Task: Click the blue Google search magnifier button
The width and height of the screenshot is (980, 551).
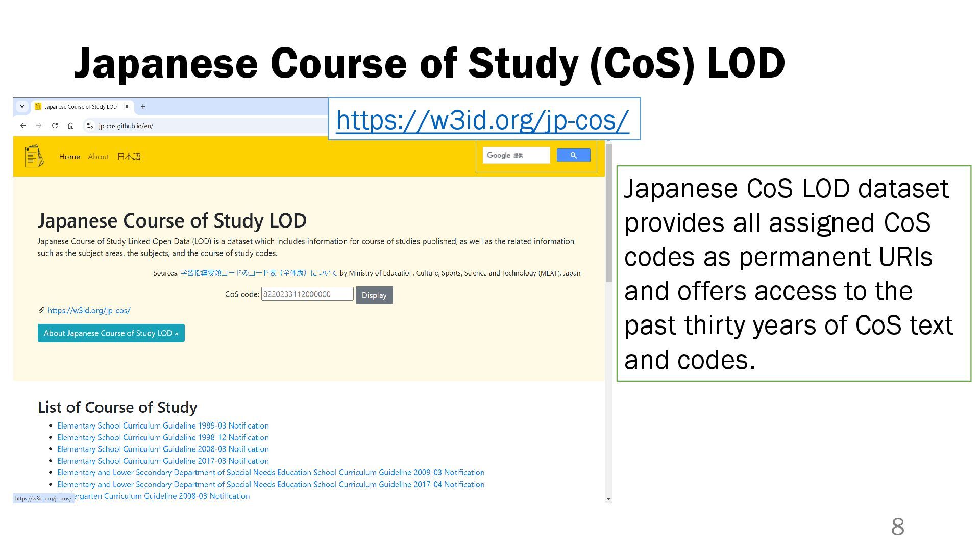Action: (x=573, y=155)
